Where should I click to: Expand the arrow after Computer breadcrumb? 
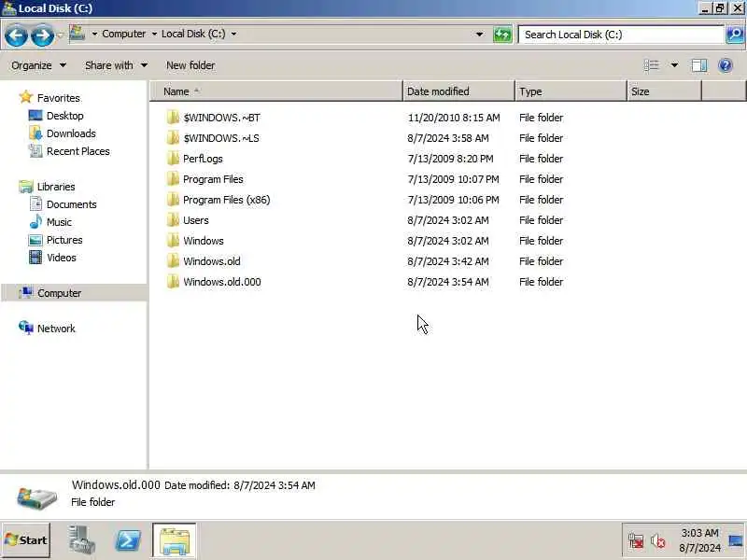[154, 34]
